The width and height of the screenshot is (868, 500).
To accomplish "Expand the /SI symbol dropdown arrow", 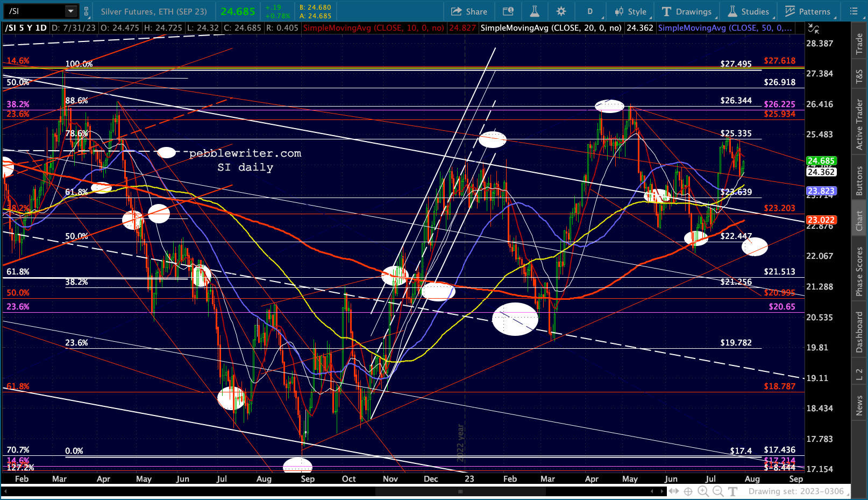I will click(71, 11).
